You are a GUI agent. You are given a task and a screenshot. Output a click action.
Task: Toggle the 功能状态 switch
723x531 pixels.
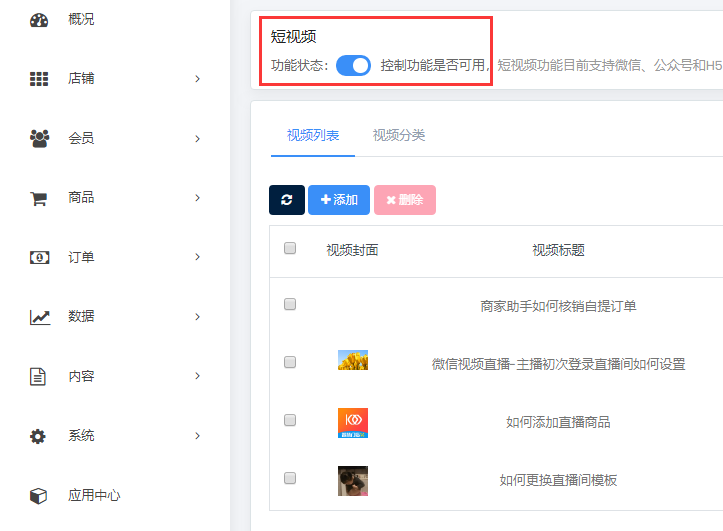353,65
